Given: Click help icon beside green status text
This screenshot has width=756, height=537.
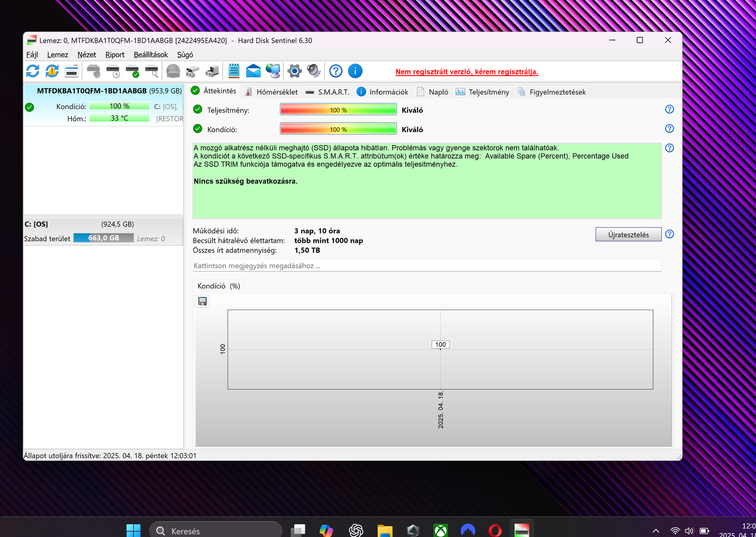Looking at the screenshot, I should 669,148.
